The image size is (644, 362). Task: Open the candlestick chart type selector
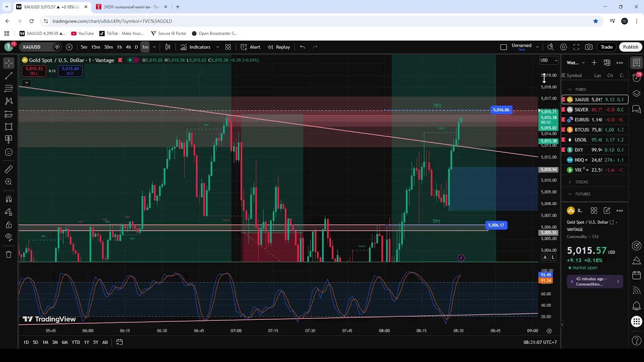(168, 47)
